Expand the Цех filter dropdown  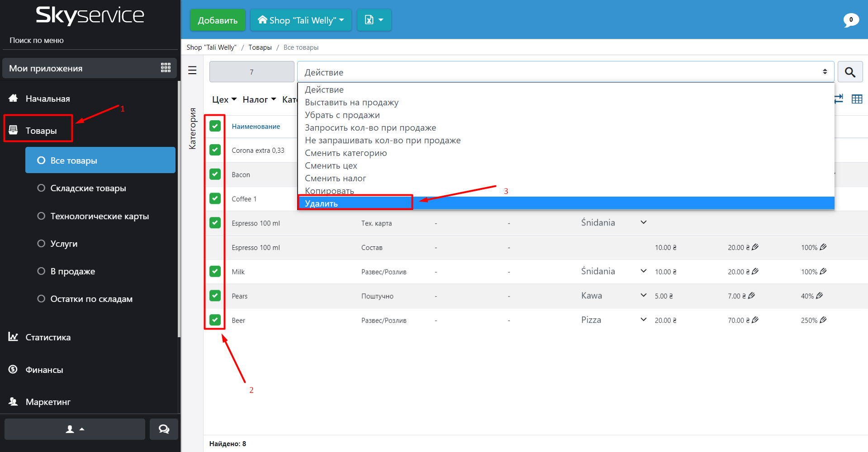tap(224, 99)
